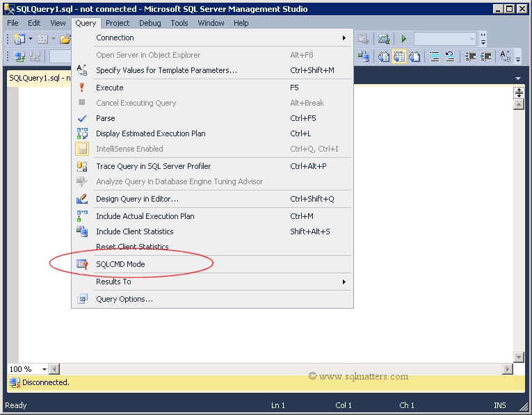532x415 pixels.
Task: Click the Increase Indent toolbar icon
Action: coord(486,56)
